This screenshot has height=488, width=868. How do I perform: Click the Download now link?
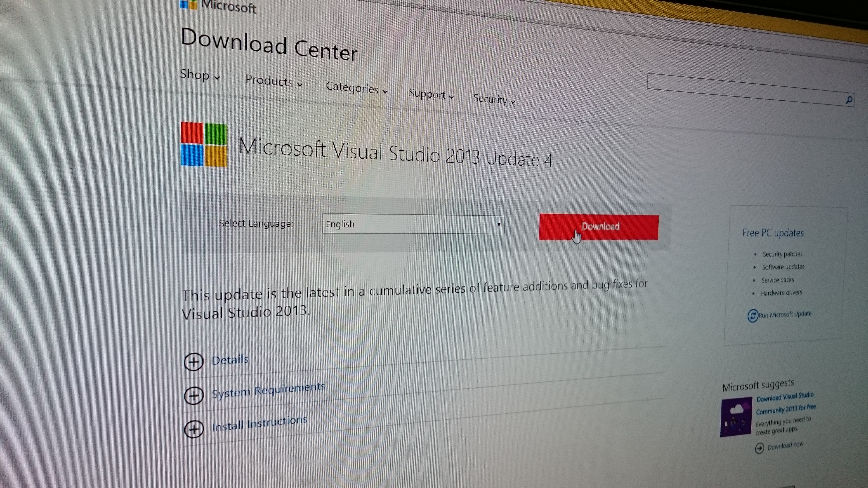click(785, 446)
